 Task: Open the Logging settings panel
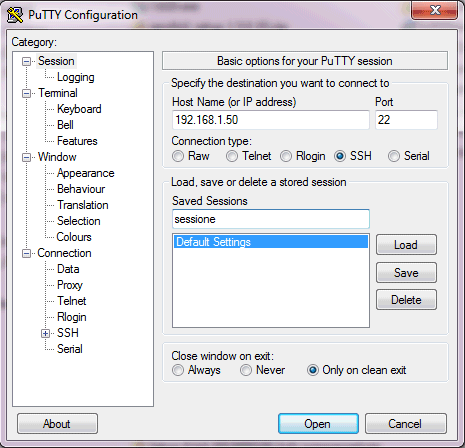(x=76, y=77)
